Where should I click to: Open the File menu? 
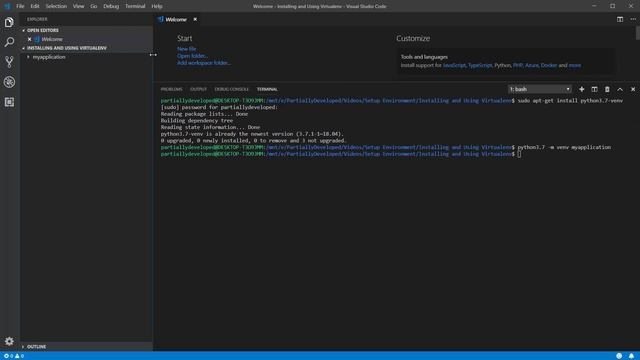[x=20, y=6]
